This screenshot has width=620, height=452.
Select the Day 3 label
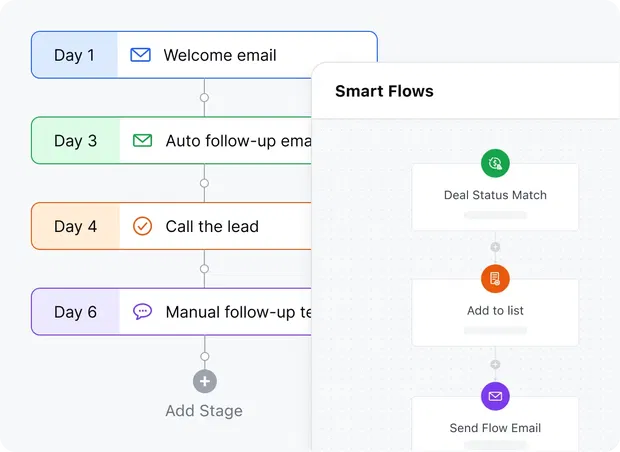tap(75, 141)
